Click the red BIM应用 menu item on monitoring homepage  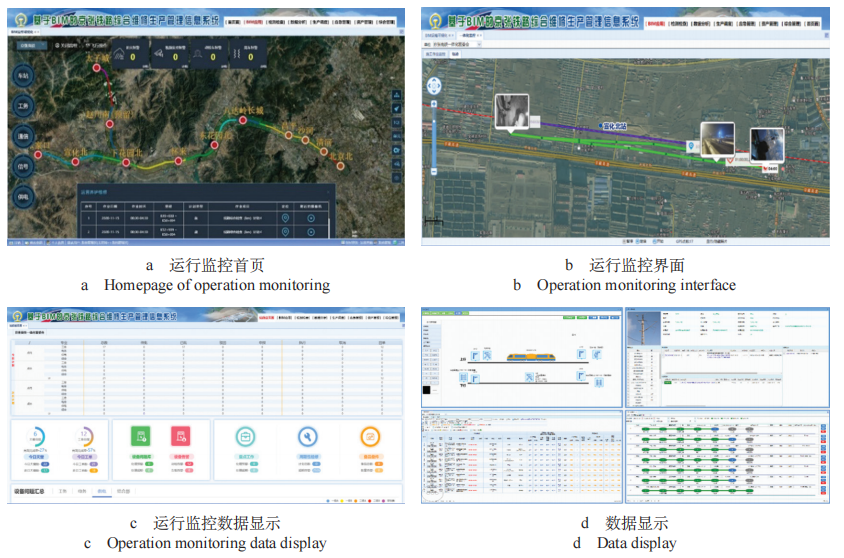tap(254, 22)
